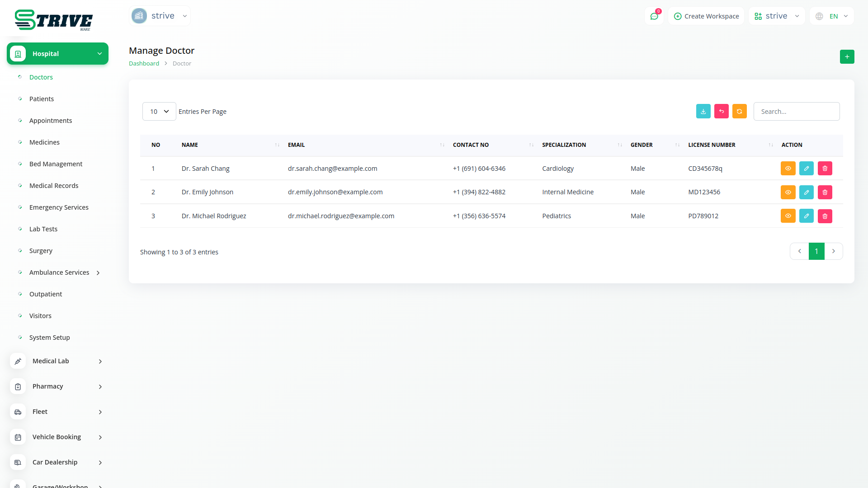Open the EN language dropdown

coord(832,16)
